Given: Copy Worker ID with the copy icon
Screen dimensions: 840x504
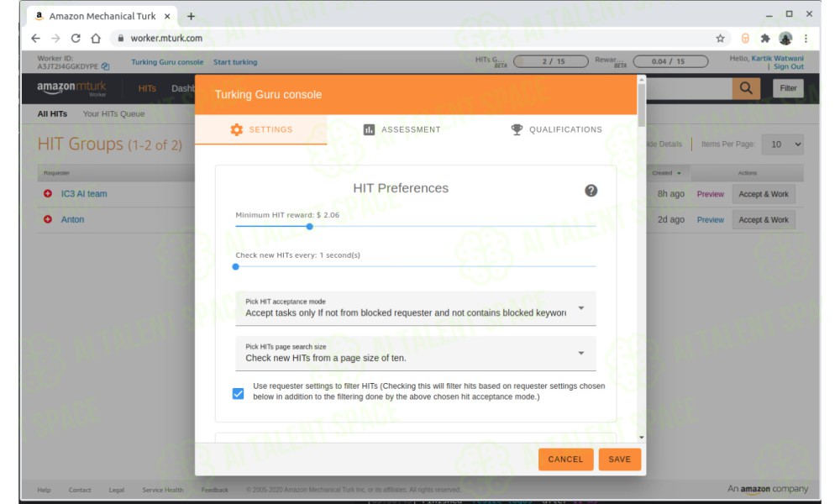Looking at the screenshot, I should (x=106, y=66).
